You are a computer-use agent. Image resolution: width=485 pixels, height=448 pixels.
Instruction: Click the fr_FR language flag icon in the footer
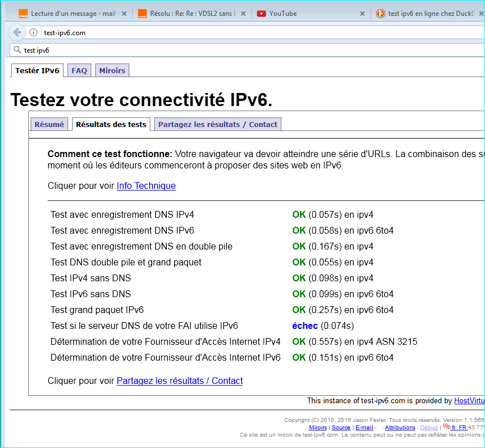[x=446, y=427]
